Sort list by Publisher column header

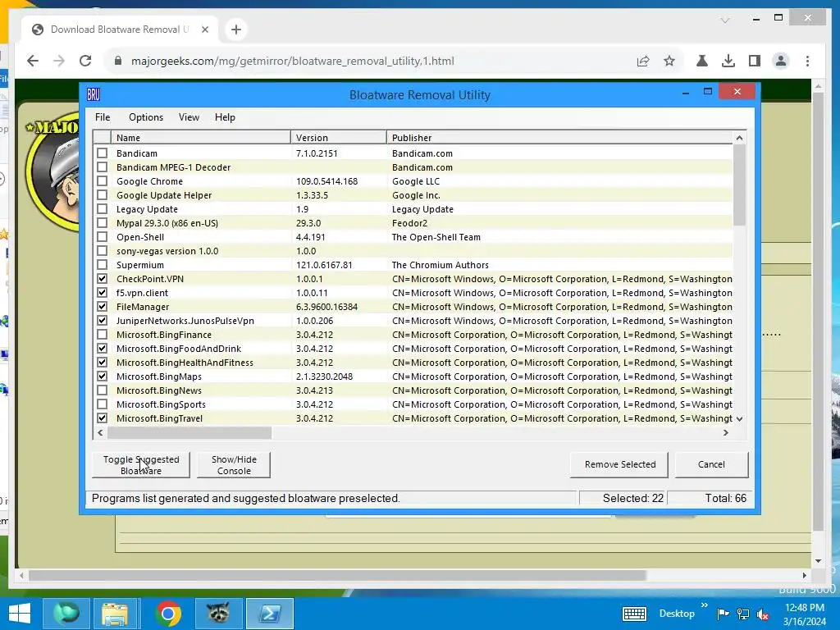[559, 138]
